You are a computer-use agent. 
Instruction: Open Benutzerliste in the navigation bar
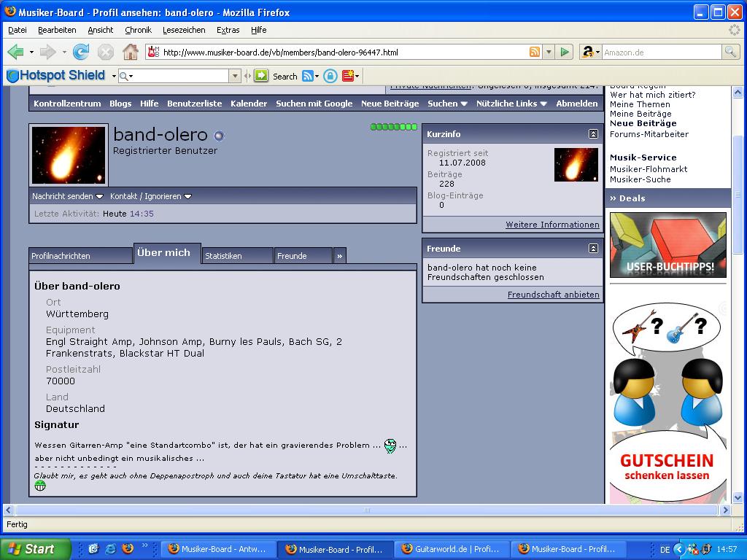194,104
